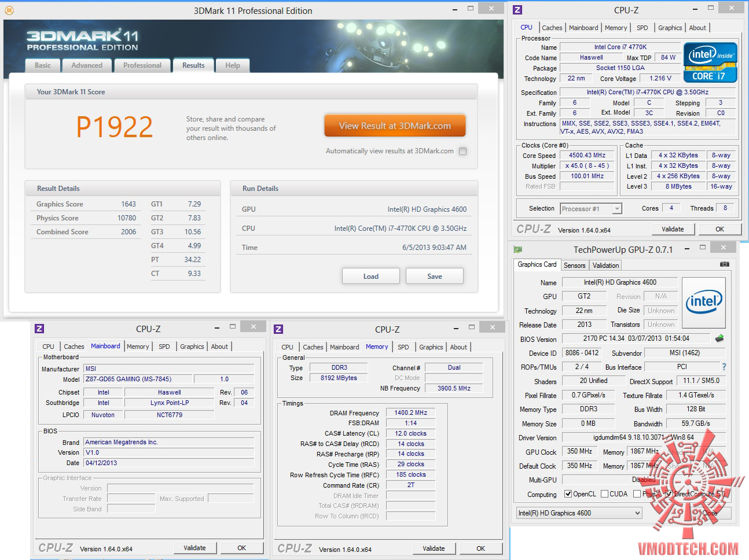The width and height of the screenshot is (749, 560).
Task: Open the GPU-Z graphics adapter dropdown
Action: (579, 513)
